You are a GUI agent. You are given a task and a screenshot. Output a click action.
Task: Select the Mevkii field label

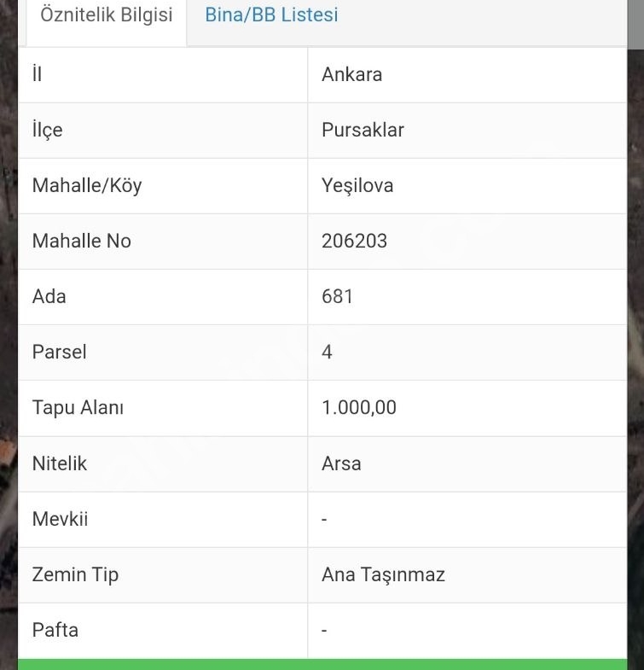tap(60, 519)
